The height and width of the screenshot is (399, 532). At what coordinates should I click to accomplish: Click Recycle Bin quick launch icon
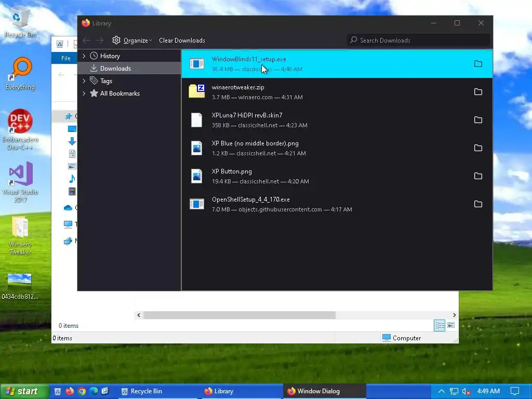[58, 391]
